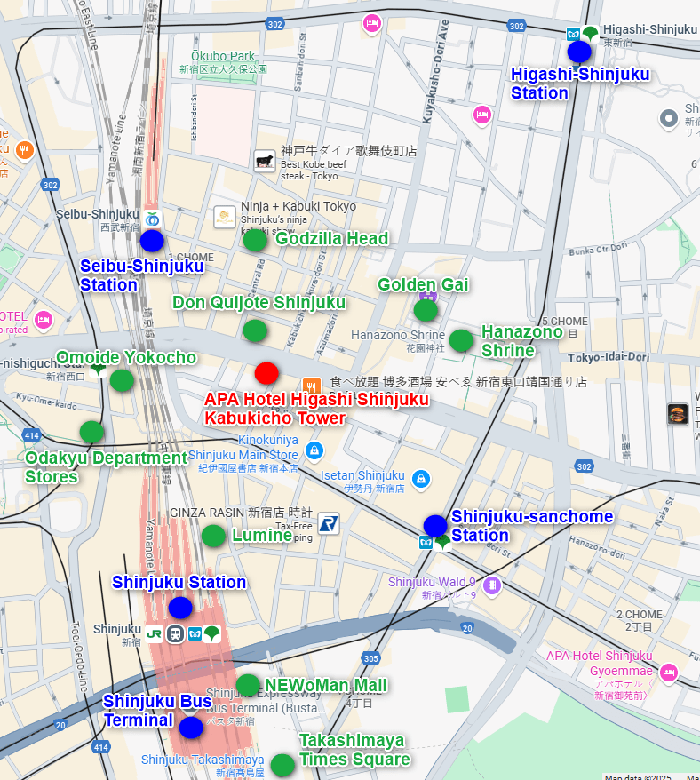Select the blue Shinjuku Station marker dot
Viewport: 700px width, 780px height.
[180, 608]
